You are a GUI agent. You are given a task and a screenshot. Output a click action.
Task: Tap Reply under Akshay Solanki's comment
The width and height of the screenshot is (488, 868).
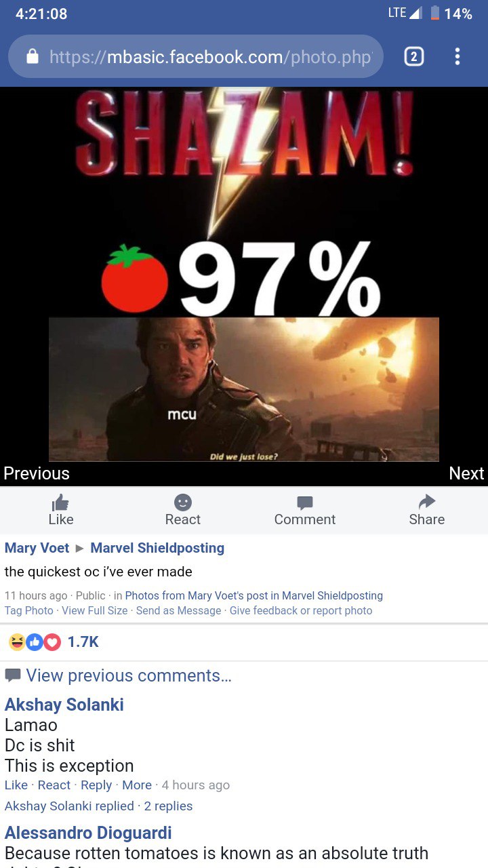coord(96,785)
